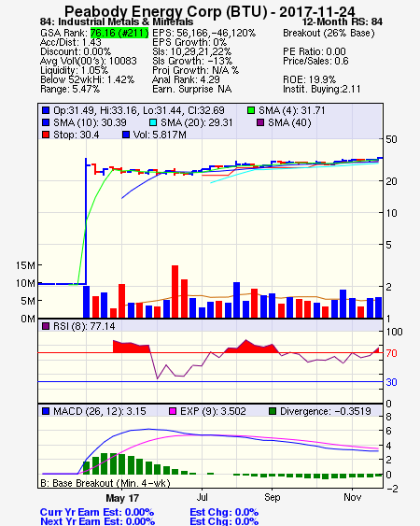Image resolution: width=420 pixels, height=526 pixels.
Task: Click the blue 30 RSI level label
Action: tap(391, 382)
